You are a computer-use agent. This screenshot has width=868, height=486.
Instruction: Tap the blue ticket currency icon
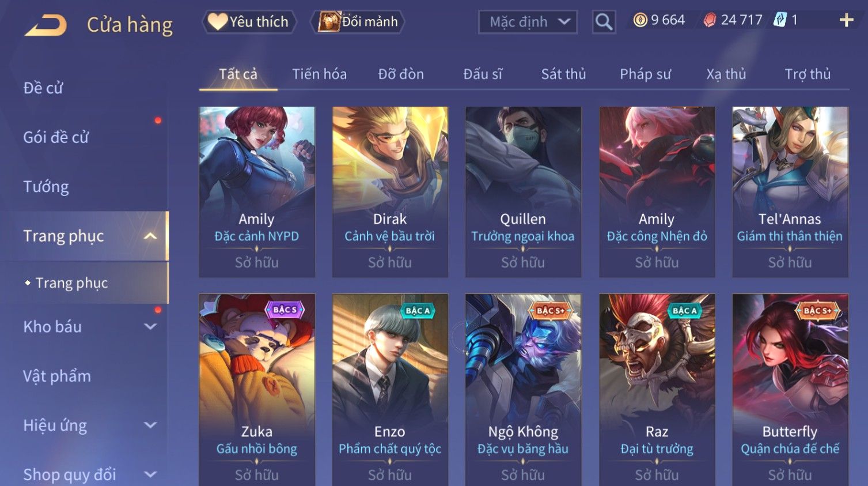780,20
